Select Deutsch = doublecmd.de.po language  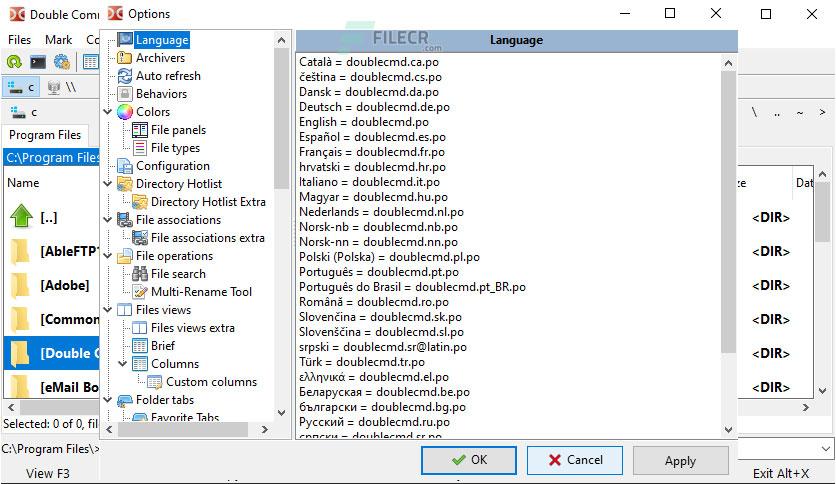pos(374,107)
